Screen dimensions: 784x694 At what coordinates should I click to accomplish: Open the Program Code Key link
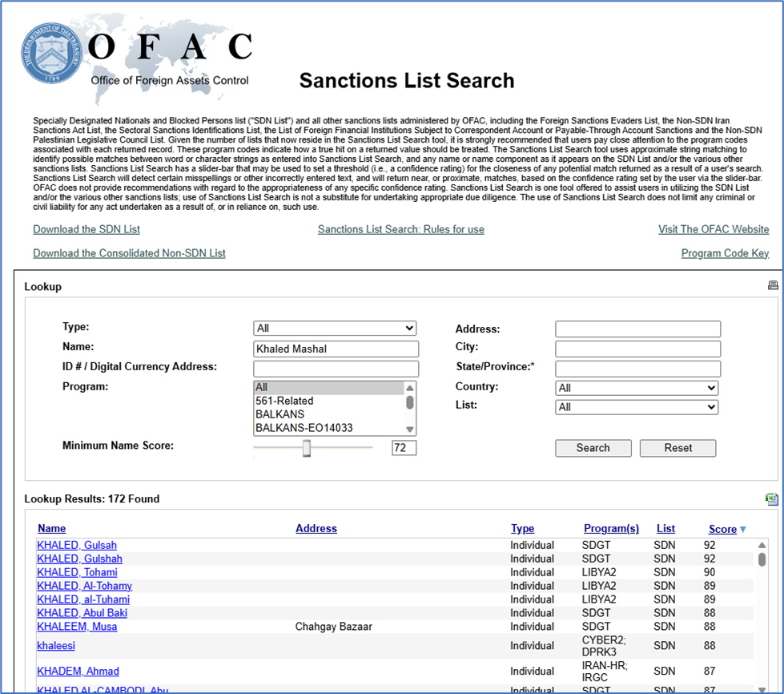(x=725, y=253)
